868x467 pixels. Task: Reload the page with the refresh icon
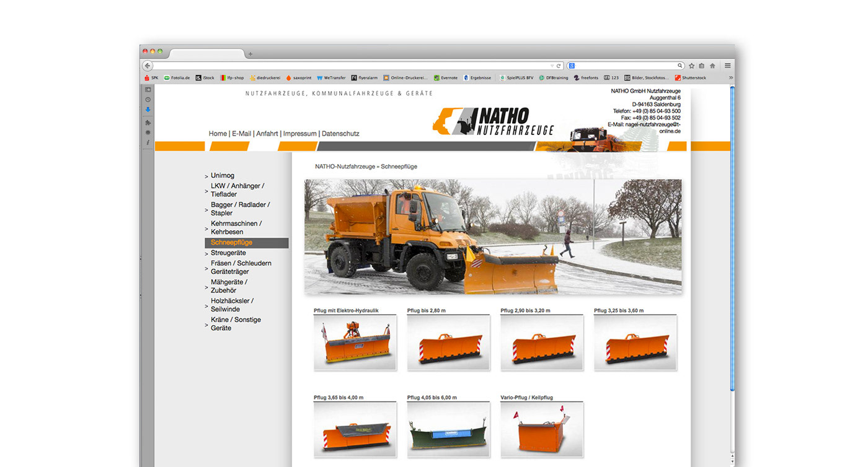point(559,66)
